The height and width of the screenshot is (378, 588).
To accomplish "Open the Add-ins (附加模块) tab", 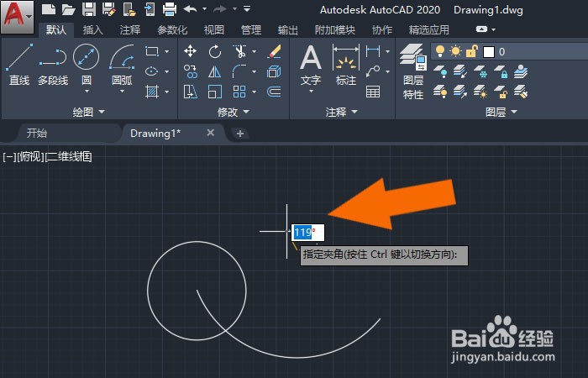I will point(335,29).
